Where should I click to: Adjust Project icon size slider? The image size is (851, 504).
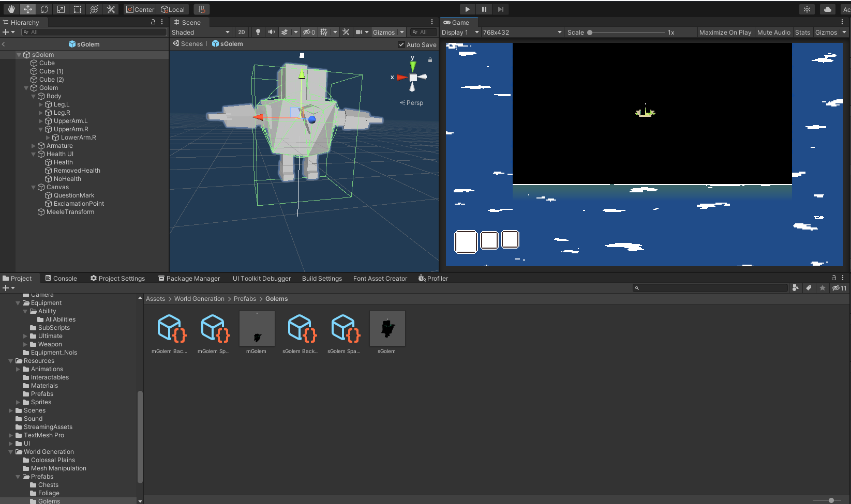coord(831,500)
